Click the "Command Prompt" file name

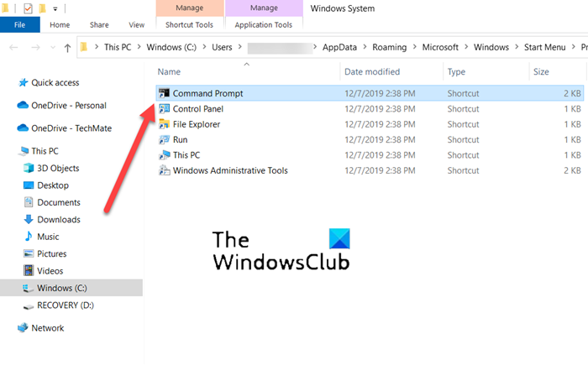[207, 93]
